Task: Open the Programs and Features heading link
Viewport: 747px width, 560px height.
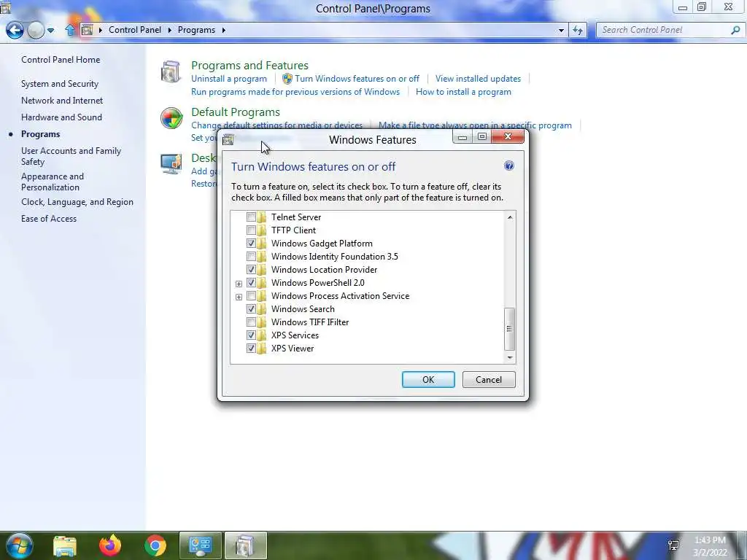Action: point(249,65)
